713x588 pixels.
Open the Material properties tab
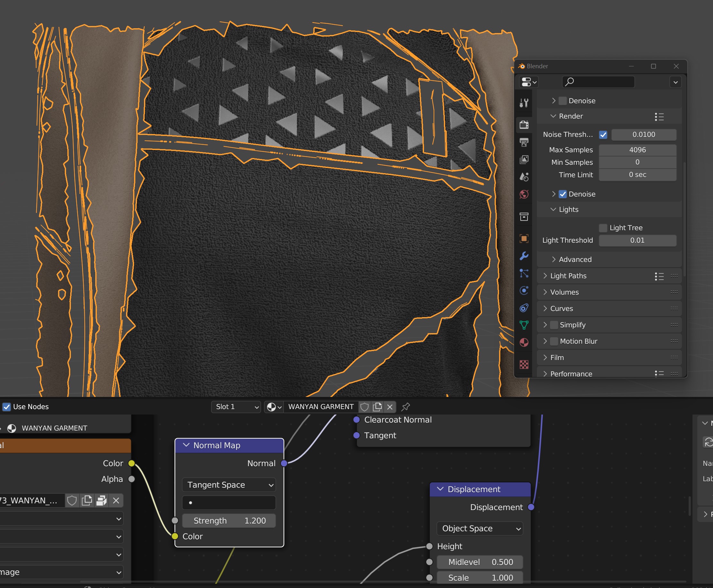point(524,342)
